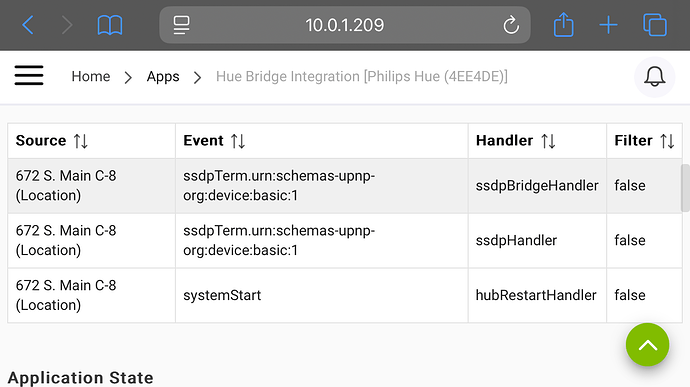Sort table by Event column arrows

click(238, 141)
